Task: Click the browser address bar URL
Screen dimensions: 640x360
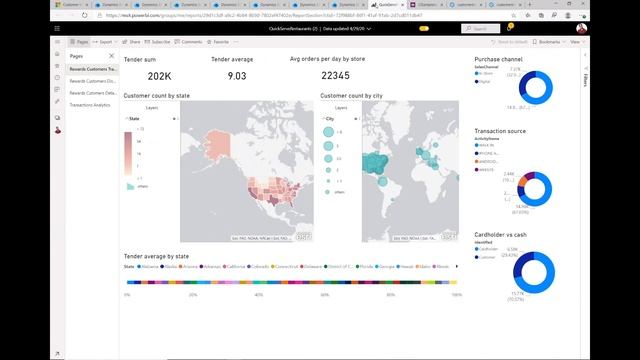Action: point(264,16)
